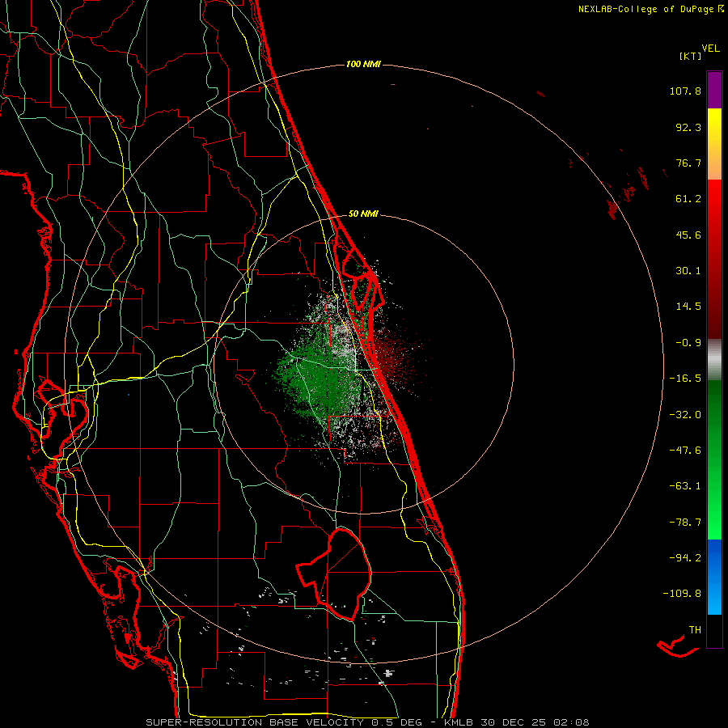Viewport: 728px width, 728px height.
Task: Select the 76.7 velocity legend value
Action: point(688,163)
